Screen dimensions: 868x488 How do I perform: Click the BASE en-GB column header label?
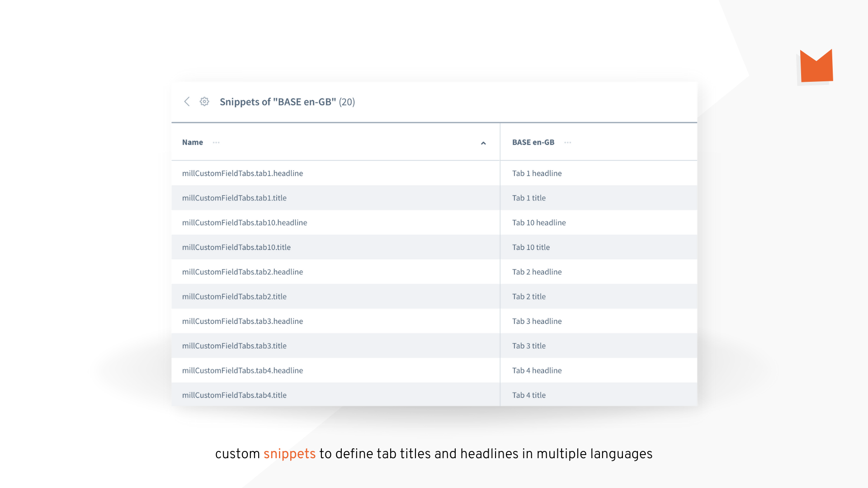click(x=533, y=142)
